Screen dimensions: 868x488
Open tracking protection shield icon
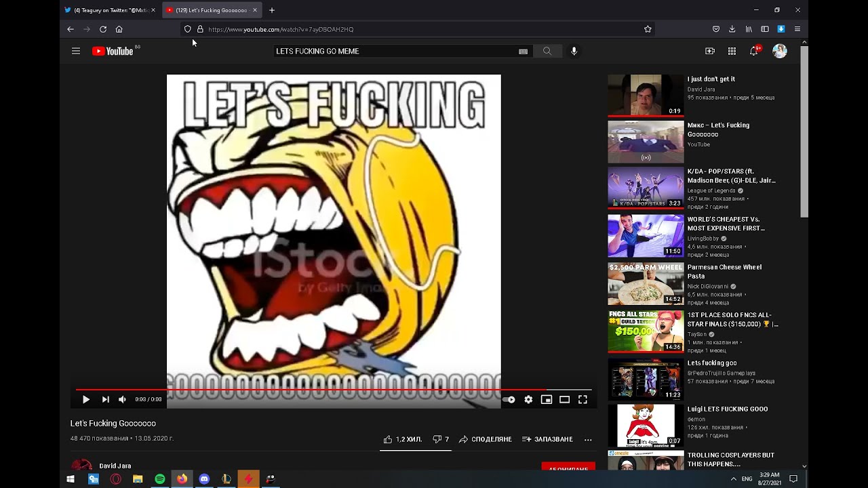pyautogui.click(x=188, y=29)
